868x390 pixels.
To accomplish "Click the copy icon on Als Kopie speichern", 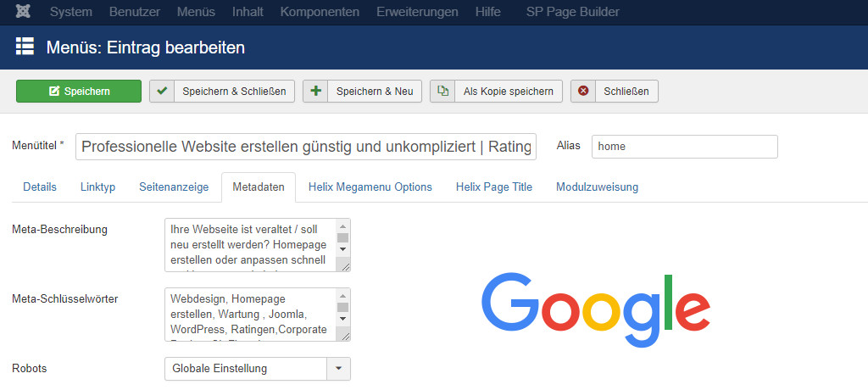I will tap(442, 92).
